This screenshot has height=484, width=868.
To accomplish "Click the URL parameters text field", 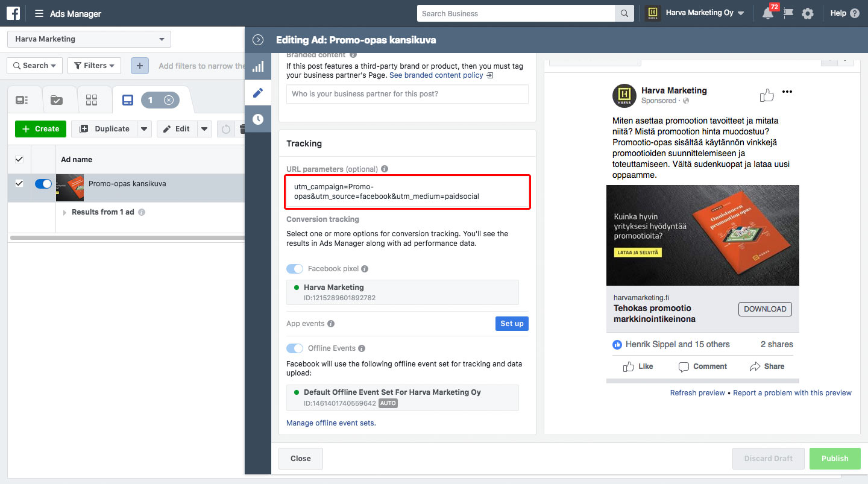I will tap(407, 192).
